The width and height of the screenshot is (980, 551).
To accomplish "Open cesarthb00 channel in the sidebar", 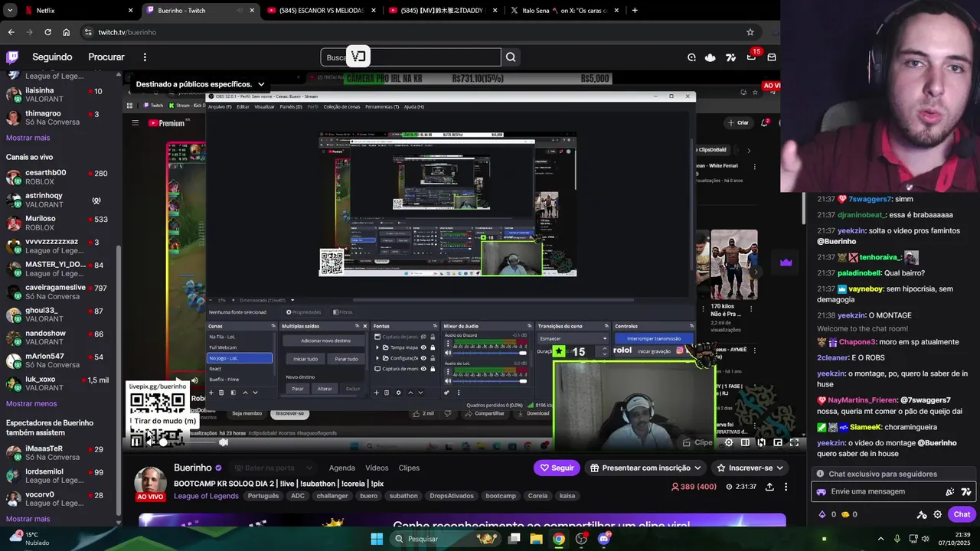I will click(x=57, y=177).
